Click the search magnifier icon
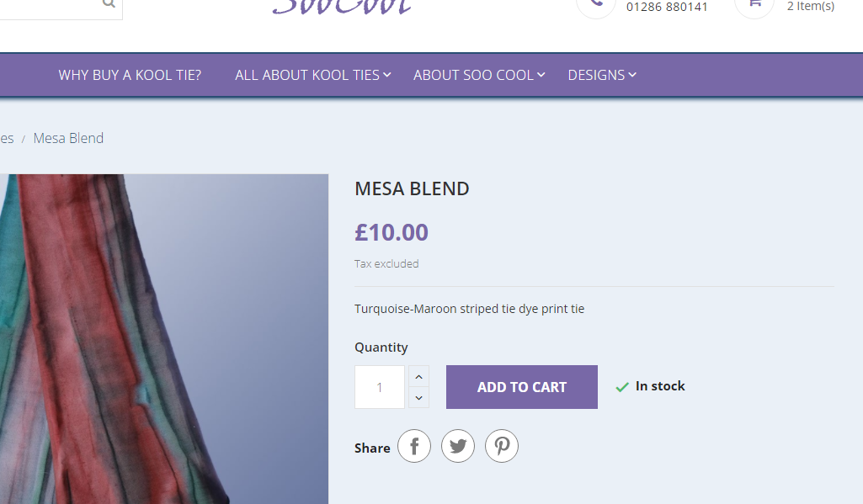The height and width of the screenshot is (504, 863). 109,3
